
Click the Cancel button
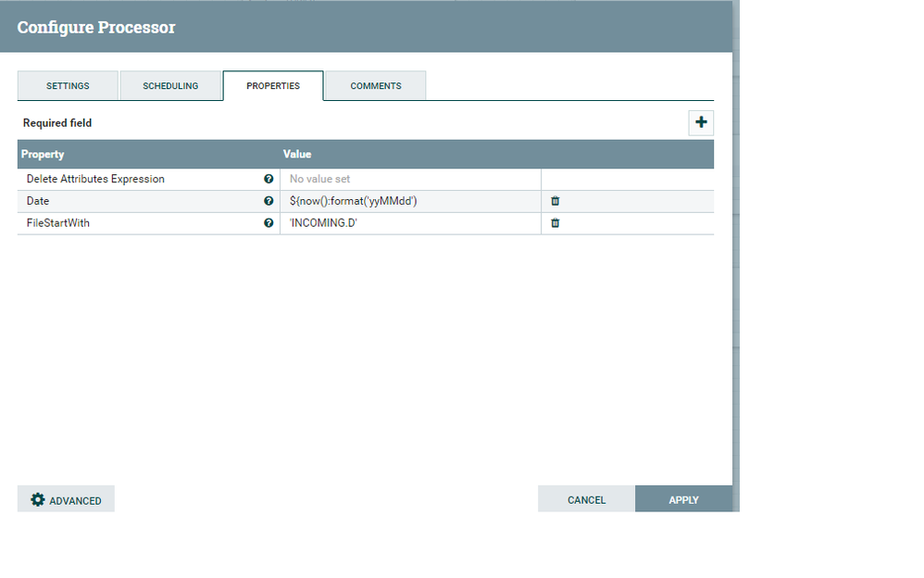click(x=586, y=499)
